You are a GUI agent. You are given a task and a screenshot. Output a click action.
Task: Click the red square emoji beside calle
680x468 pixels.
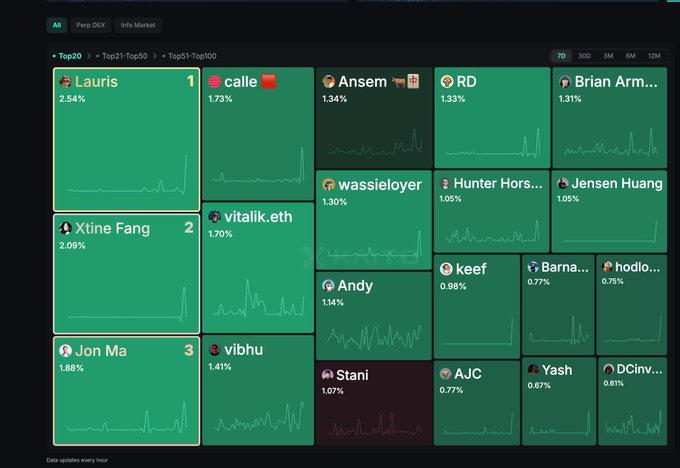(269, 81)
